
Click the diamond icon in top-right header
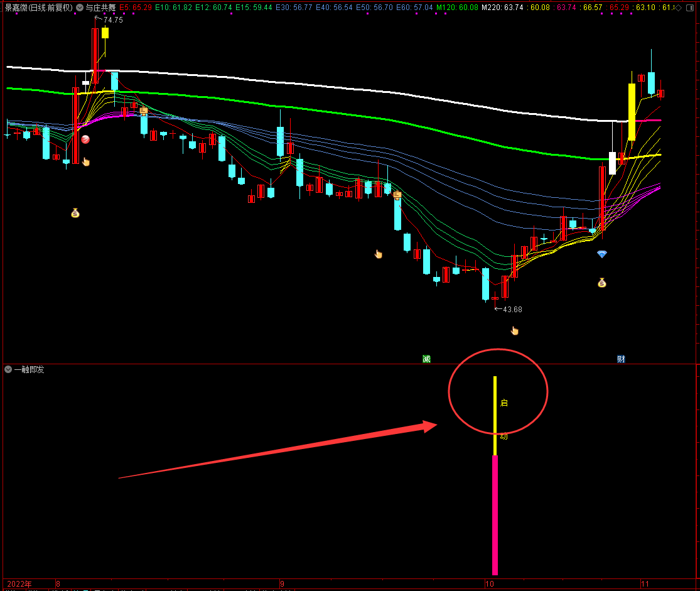pos(679,8)
